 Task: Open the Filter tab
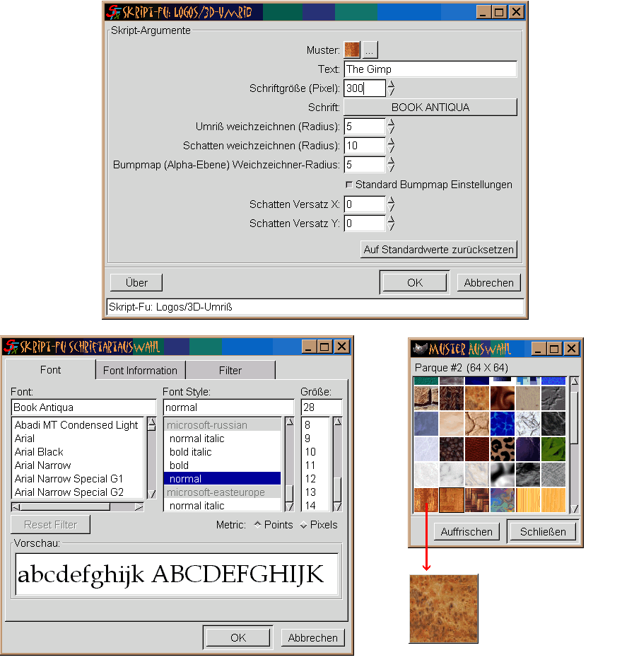[x=230, y=370]
